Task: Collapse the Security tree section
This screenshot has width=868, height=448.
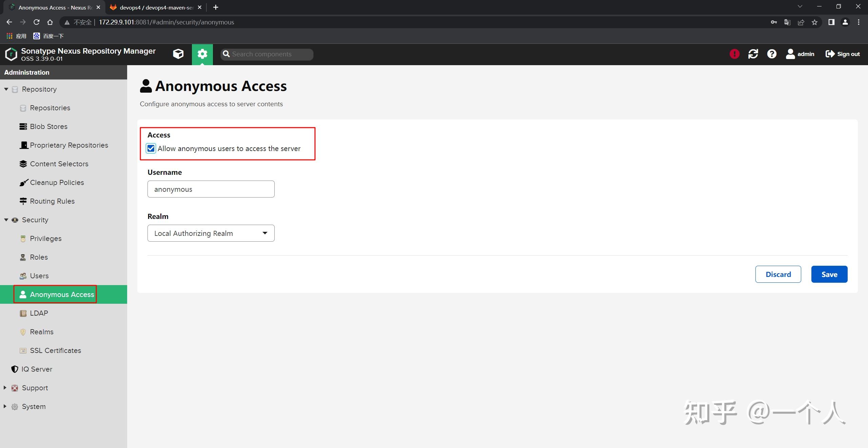Action: (x=6, y=220)
